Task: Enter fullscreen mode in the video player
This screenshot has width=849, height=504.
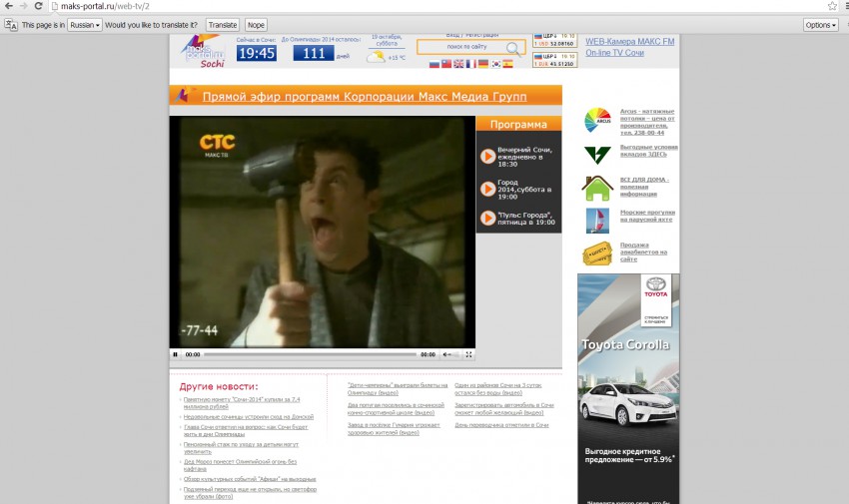Action: [x=468, y=354]
